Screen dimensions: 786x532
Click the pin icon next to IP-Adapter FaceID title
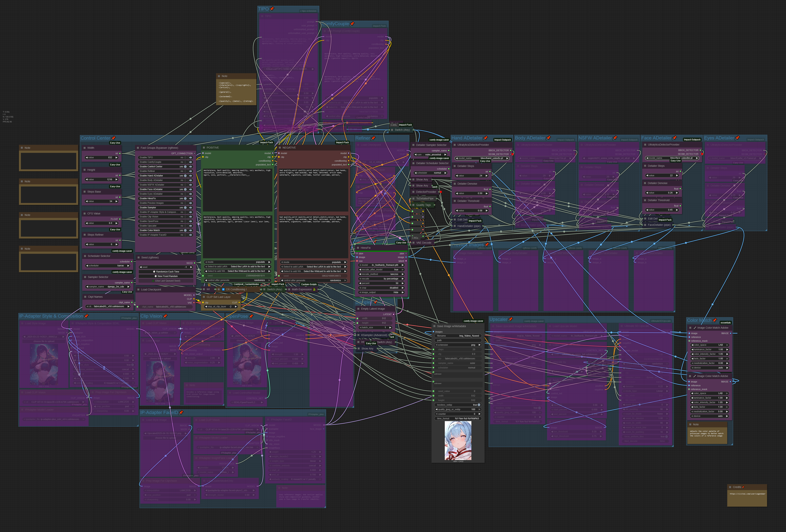(181, 413)
